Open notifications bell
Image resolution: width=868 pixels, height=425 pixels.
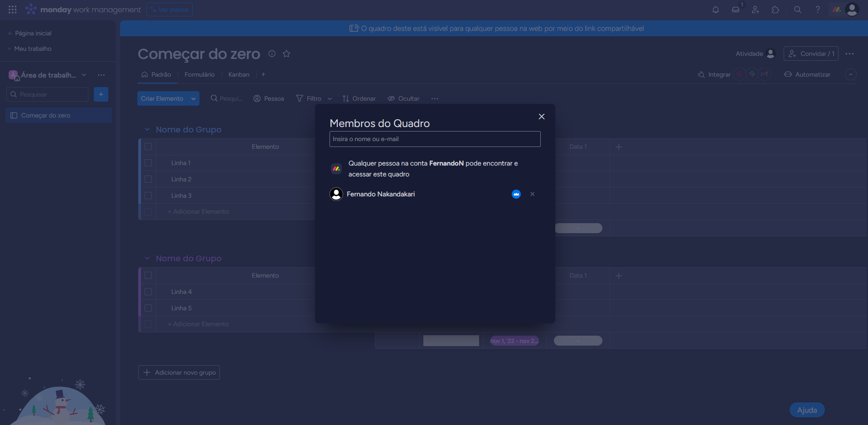[716, 10]
